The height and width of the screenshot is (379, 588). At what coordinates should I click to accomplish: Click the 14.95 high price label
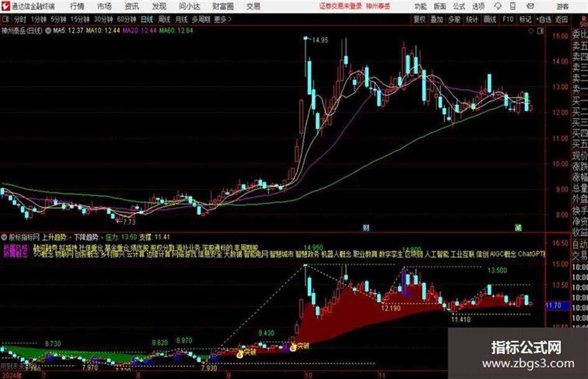click(x=320, y=40)
